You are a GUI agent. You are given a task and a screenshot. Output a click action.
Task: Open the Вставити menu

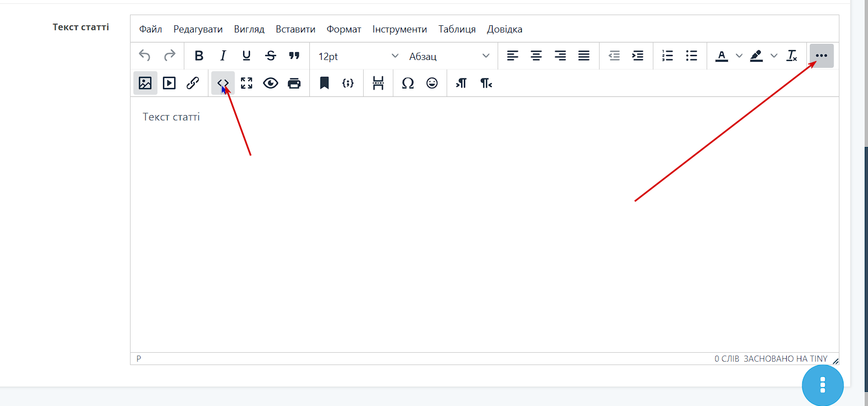tap(295, 29)
